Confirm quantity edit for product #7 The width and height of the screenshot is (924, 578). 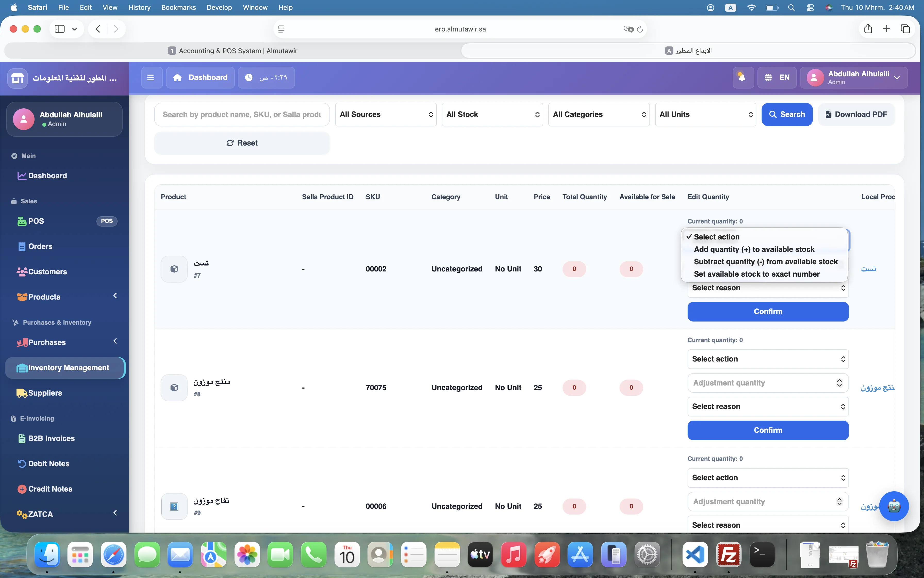pyautogui.click(x=768, y=311)
